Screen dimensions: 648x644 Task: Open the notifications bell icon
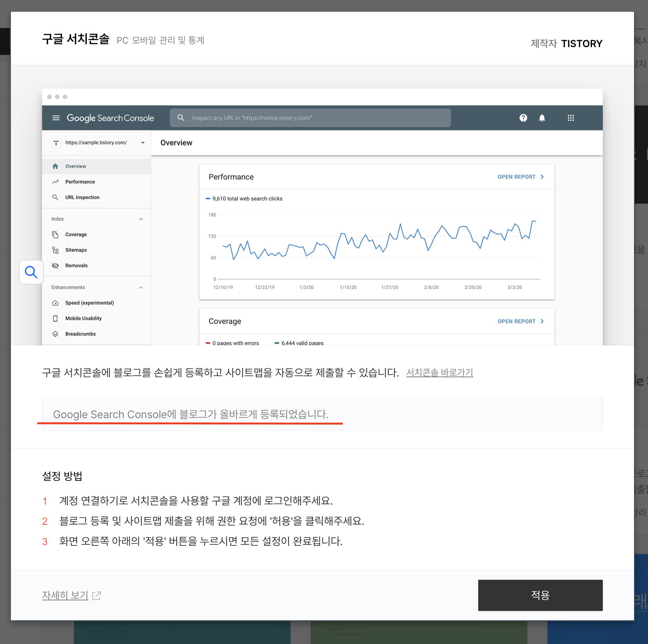tap(542, 118)
